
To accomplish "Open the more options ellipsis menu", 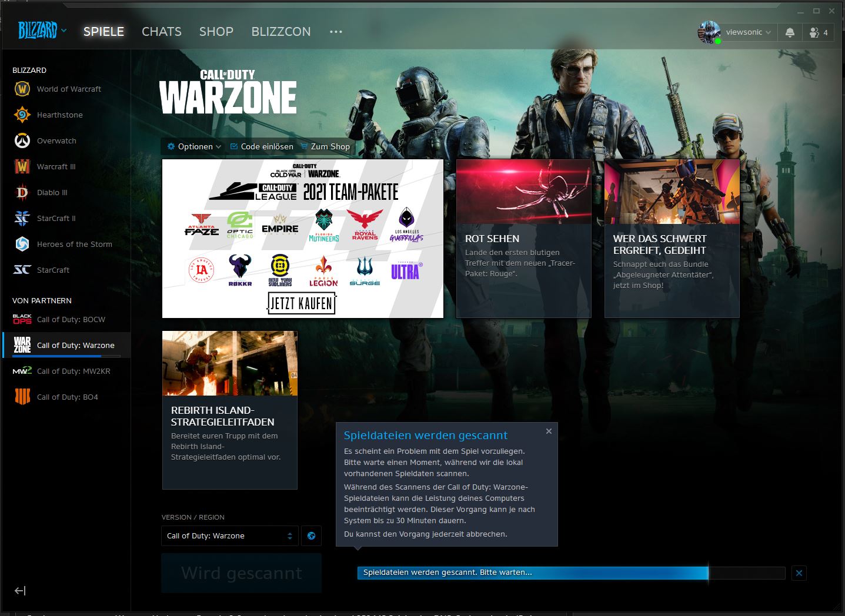I will coord(336,32).
